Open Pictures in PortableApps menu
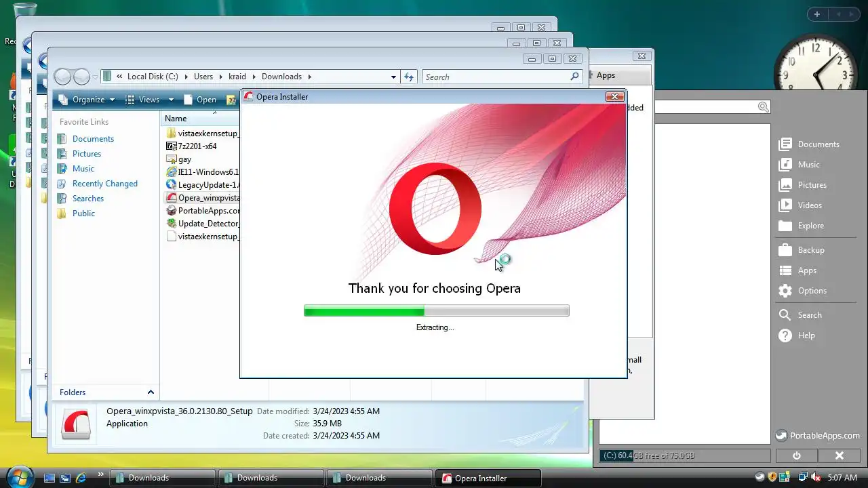Viewport: 868px width, 488px height. pyautogui.click(x=803, y=185)
